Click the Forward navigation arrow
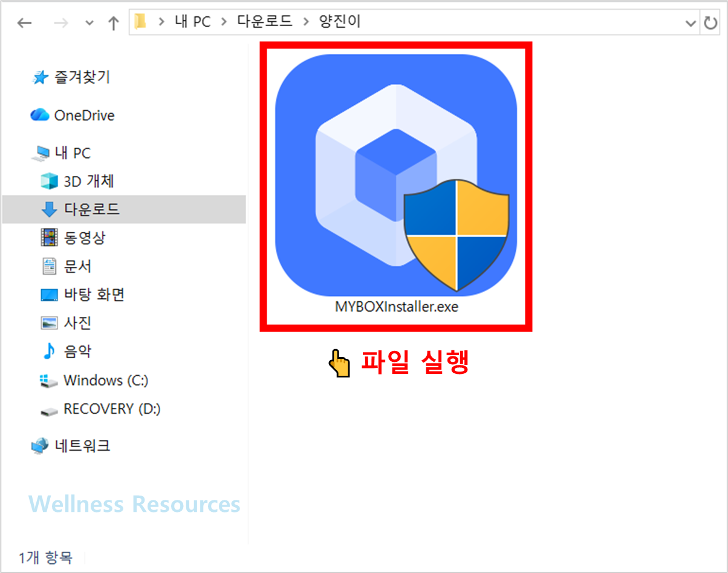 61,23
